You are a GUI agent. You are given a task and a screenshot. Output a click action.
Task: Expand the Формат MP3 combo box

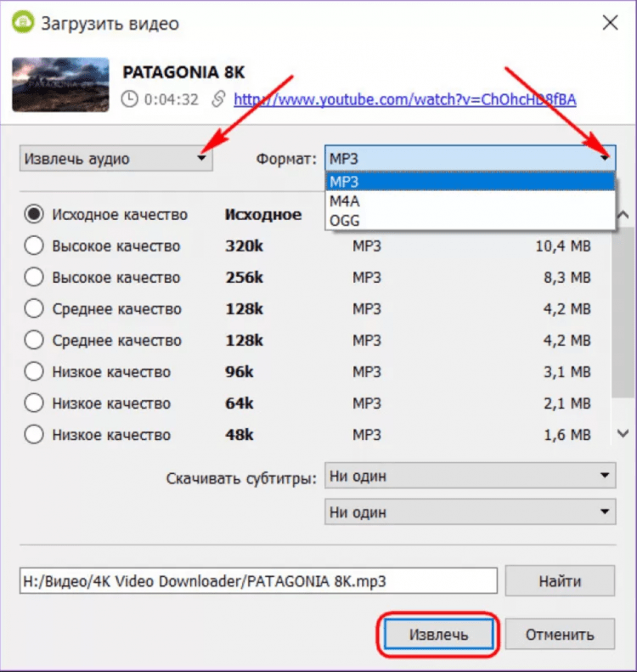coord(470,158)
